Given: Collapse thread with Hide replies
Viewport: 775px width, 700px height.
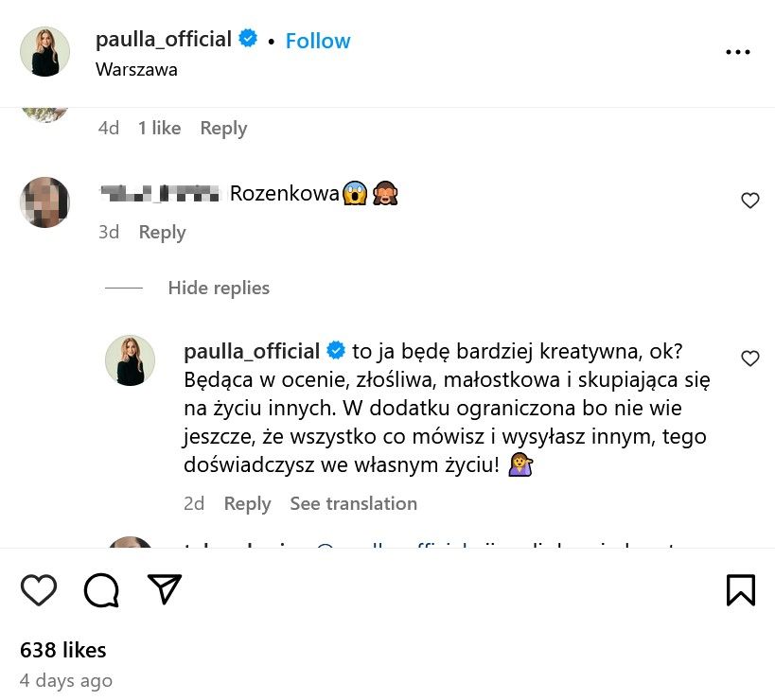Looking at the screenshot, I should [x=219, y=288].
